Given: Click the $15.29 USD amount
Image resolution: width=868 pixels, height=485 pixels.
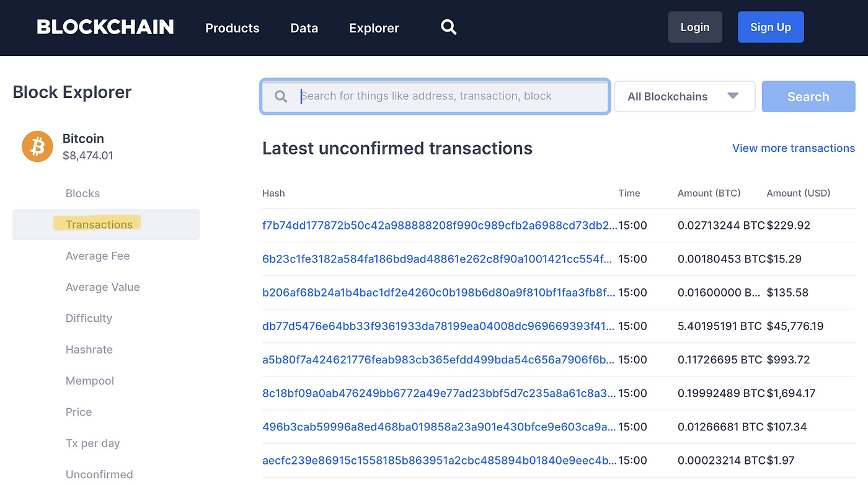Looking at the screenshot, I should pos(784,259).
